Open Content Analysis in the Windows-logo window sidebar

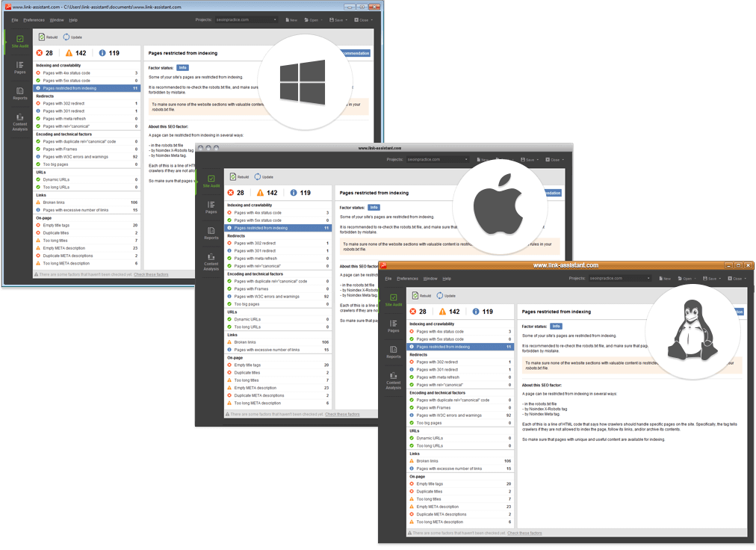19,122
